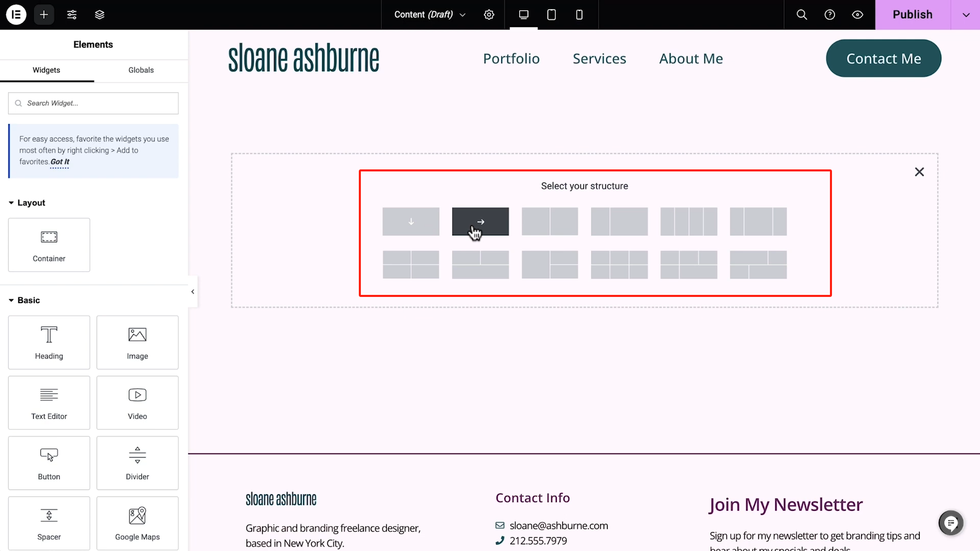The image size is (980, 551).
Task: Click the chat support bubble icon
Action: [x=951, y=523]
